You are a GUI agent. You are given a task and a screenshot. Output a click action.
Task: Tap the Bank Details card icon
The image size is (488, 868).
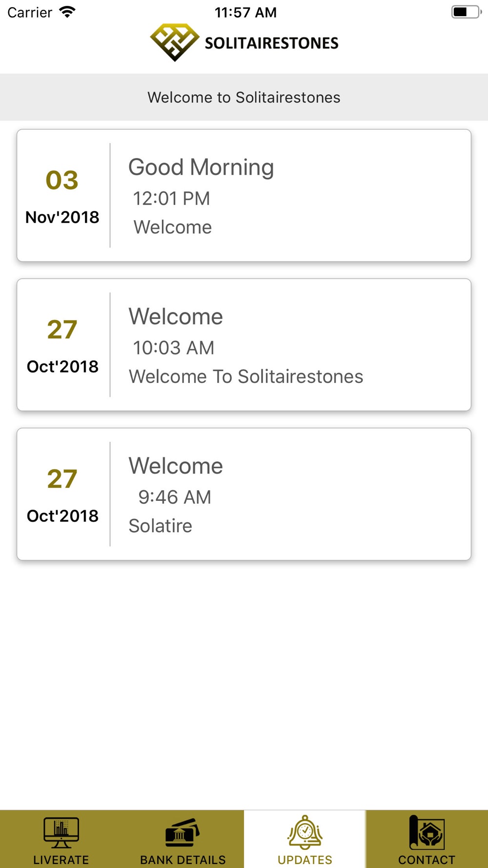(x=183, y=833)
